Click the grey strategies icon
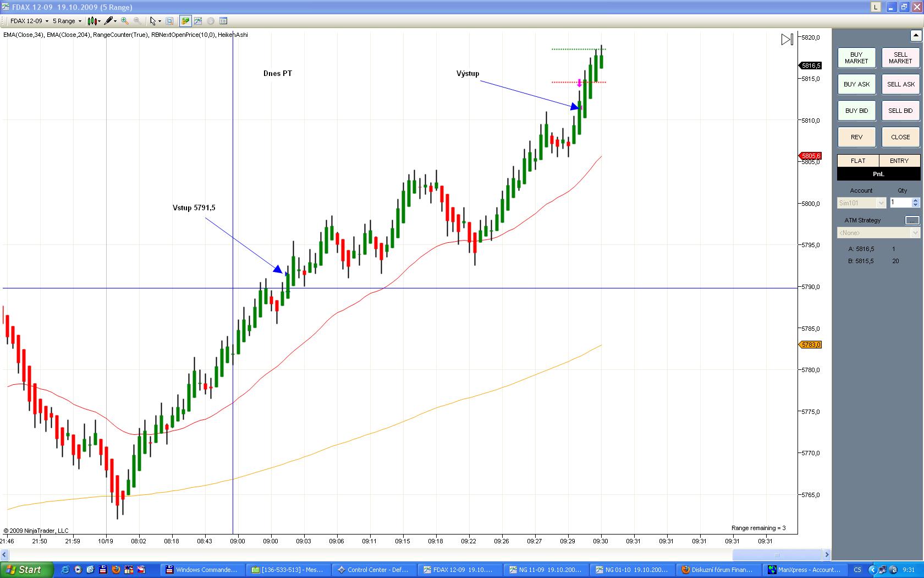 211,21
